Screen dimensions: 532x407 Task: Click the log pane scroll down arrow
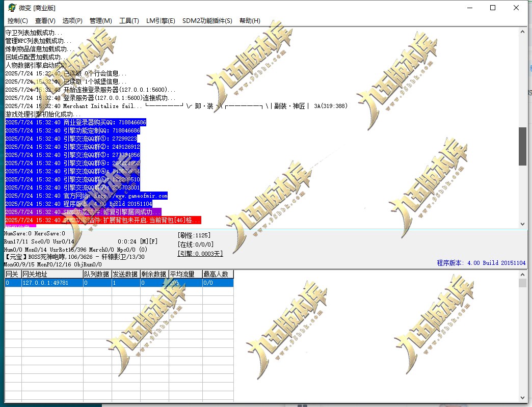click(x=522, y=224)
